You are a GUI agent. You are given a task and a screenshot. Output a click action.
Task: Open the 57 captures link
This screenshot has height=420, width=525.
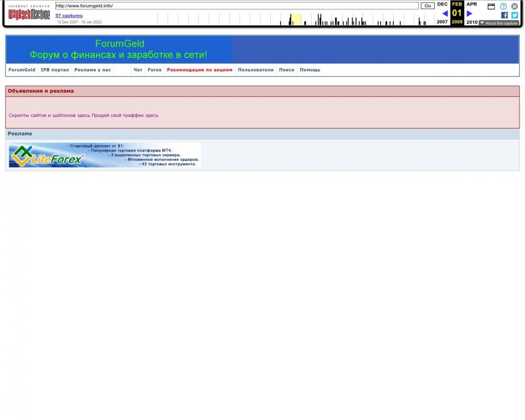tap(69, 15)
